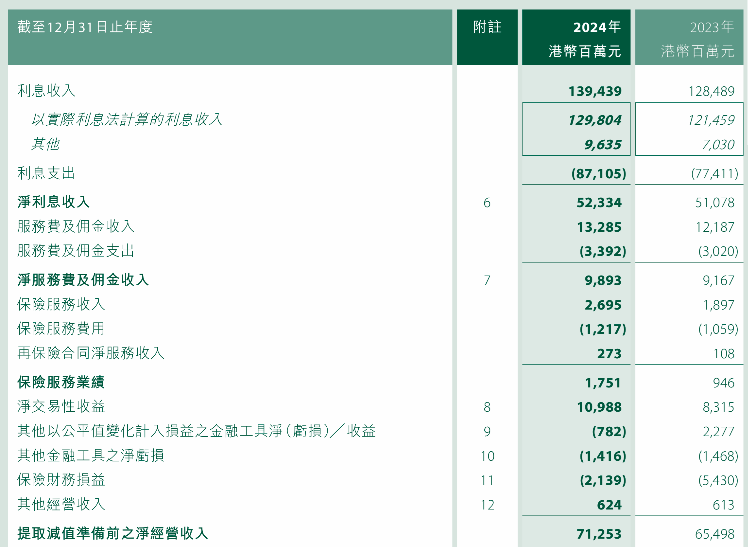Viewport: 756px width, 554px height.
Task: Click the 截至12月31日止年度 header text
Action: 85,27
